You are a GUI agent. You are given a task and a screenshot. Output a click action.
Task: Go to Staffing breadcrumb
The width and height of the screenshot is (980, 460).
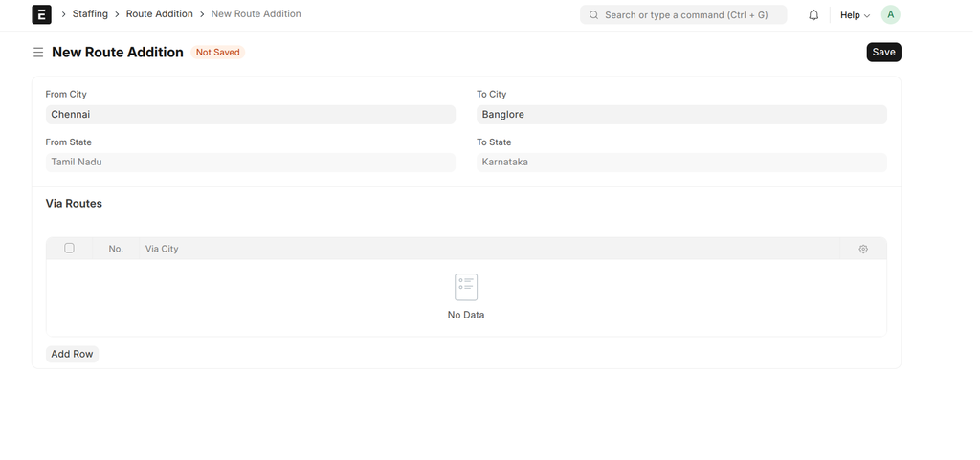[x=90, y=14]
